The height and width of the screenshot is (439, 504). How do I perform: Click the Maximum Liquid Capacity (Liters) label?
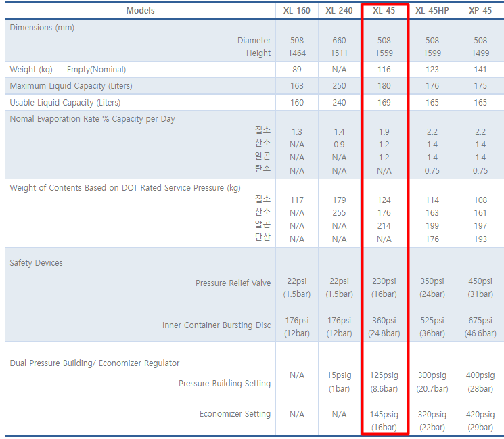pos(71,86)
